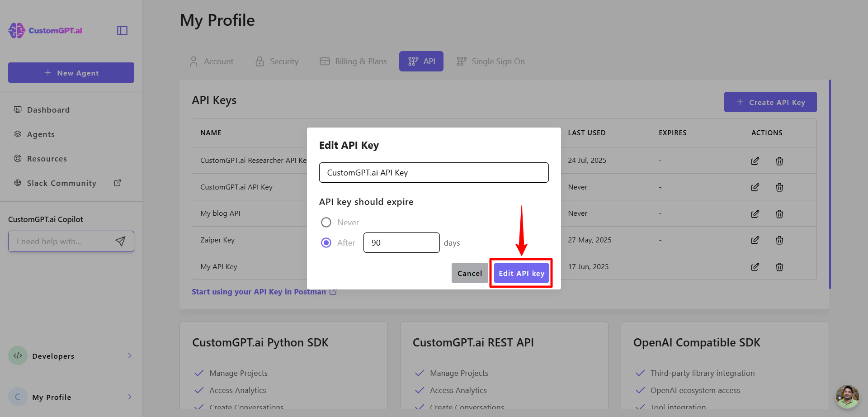Open the support chat avatar bubble
The width and height of the screenshot is (868, 417).
click(847, 397)
